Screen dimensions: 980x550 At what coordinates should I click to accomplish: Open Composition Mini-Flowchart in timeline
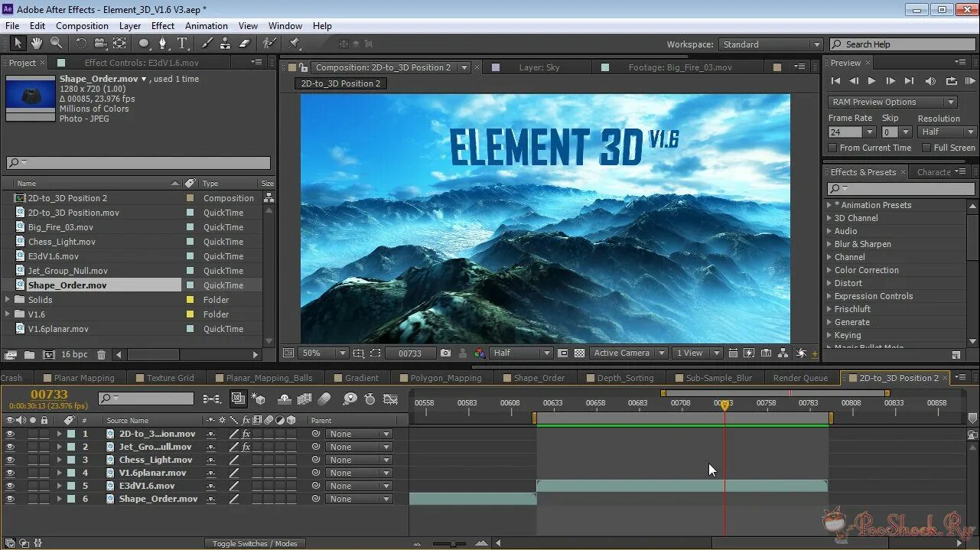coord(212,399)
